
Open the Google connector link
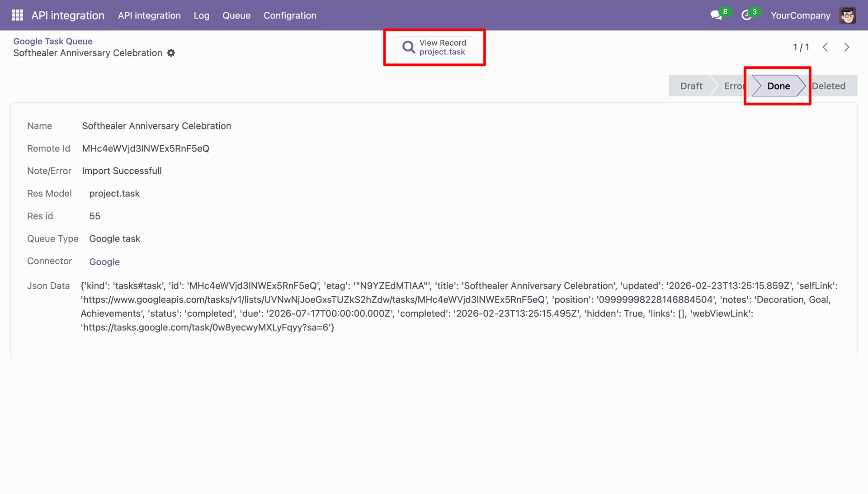coord(104,262)
